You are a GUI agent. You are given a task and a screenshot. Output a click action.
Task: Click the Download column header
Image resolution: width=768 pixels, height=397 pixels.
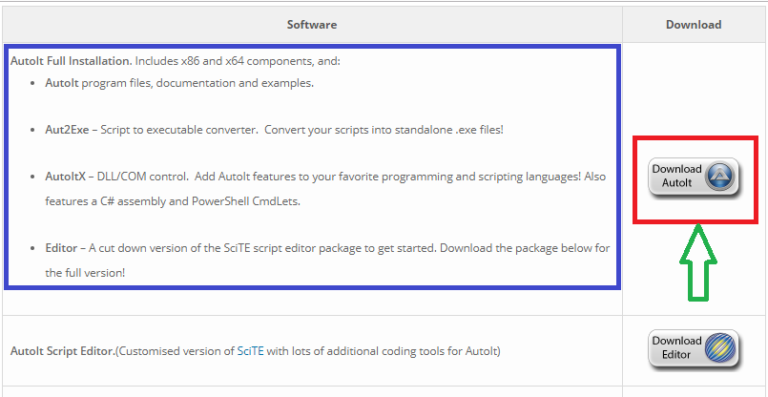coord(694,24)
